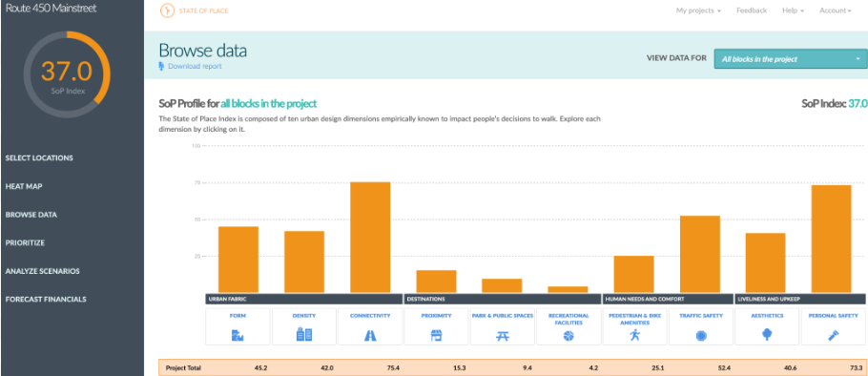Click the PERSONAL SAFETY dimension label
This screenshot has height=376, width=868.
point(833,316)
